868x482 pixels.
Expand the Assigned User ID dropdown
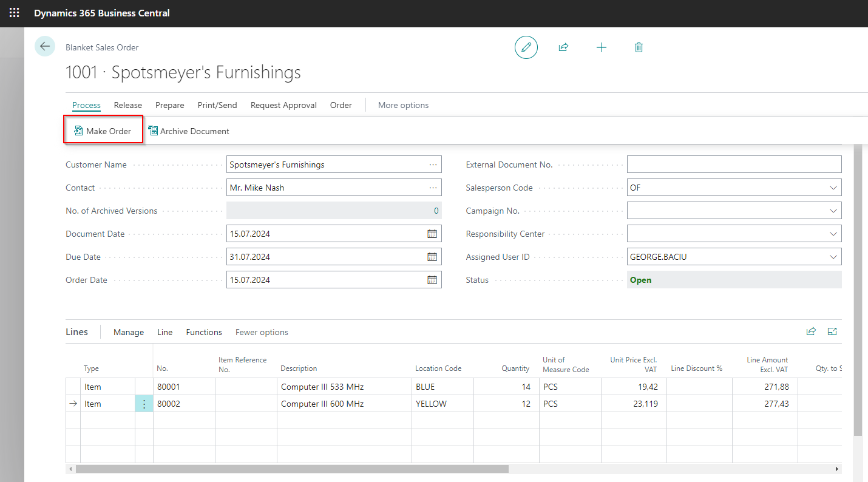click(833, 257)
